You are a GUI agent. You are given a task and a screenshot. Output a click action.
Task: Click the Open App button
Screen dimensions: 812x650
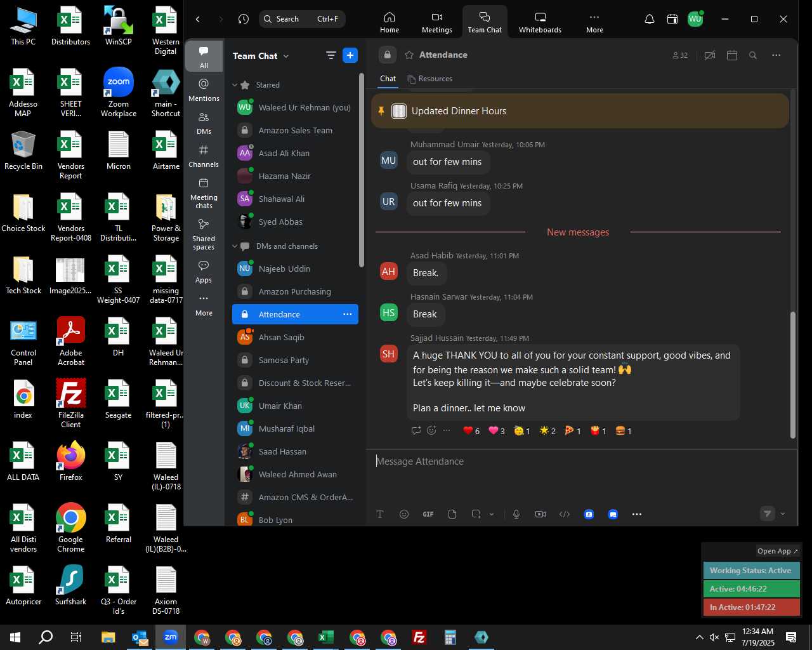pos(778,551)
